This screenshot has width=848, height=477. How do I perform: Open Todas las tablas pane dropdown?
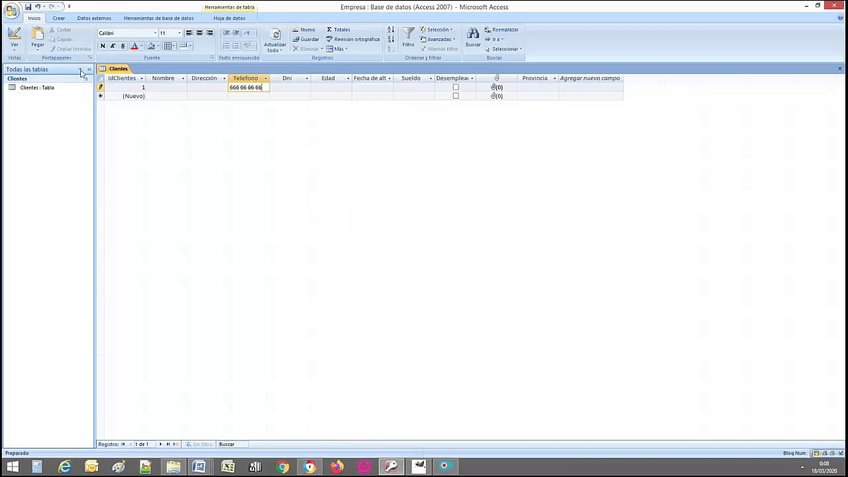[x=81, y=69]
